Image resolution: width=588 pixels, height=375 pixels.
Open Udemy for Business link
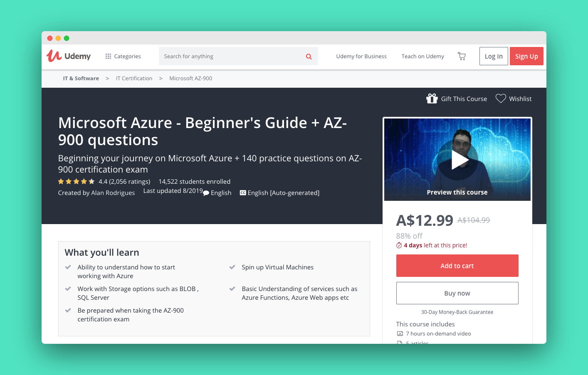(x=361, y=56)
